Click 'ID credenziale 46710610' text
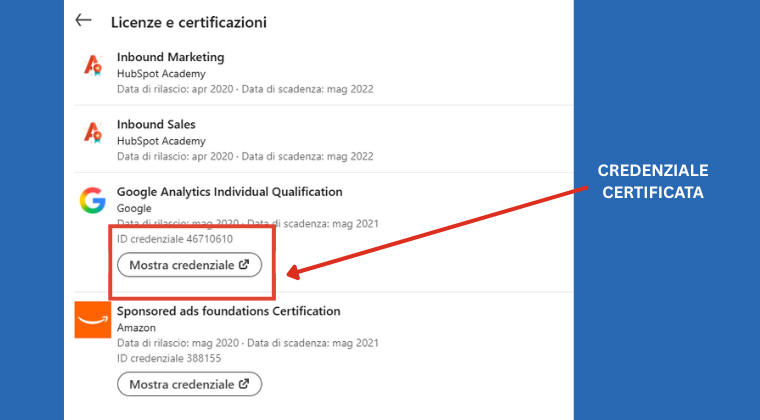 [175, 239]
